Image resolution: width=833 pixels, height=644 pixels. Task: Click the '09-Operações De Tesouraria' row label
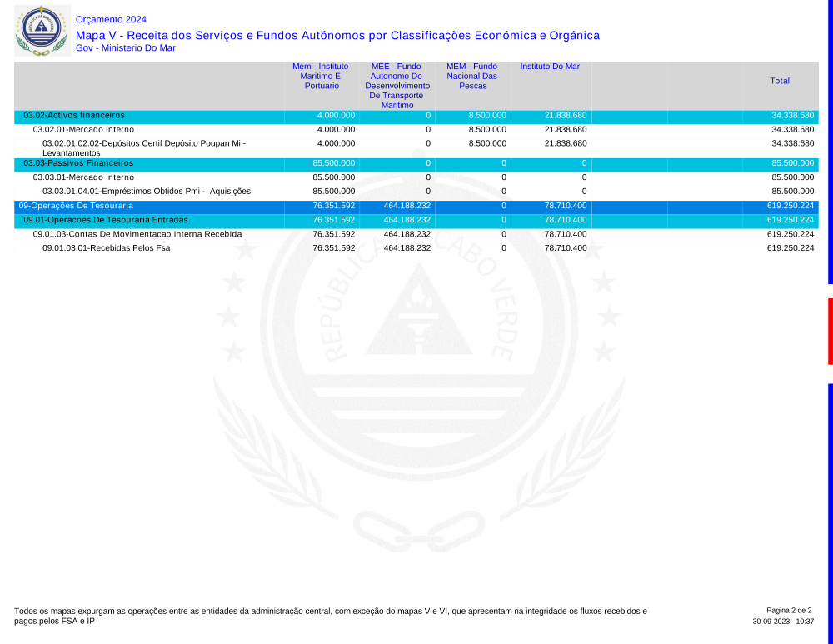tap(76, 206)
